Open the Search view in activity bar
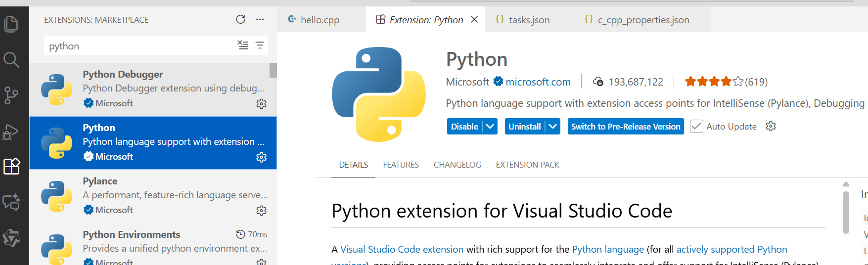The width and height of the screenshot is (868, 265). [x=11, y=60]
